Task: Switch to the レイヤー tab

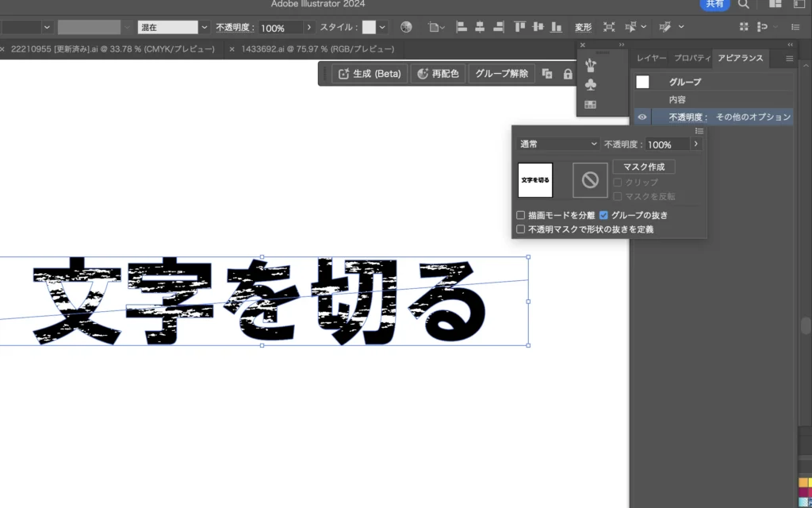Action: click(652, 59)
